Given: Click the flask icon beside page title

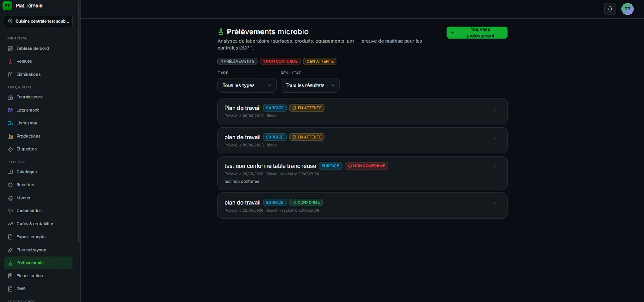Looking at the screenshot, I should point(221,32).
